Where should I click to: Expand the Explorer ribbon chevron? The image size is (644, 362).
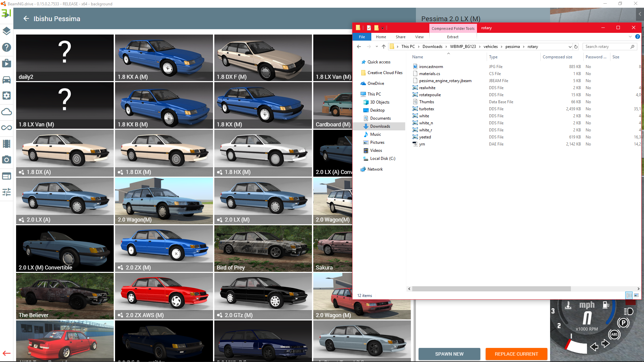coord(630,37)
